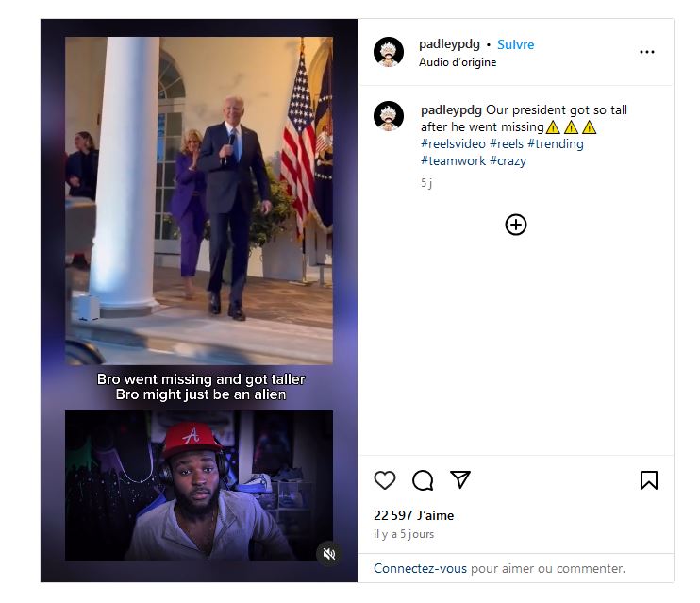Image resolution: width=700 pixels, height=603 pixels.
Task: Open the #trending hashtag
Action: (x=556, y=144)
